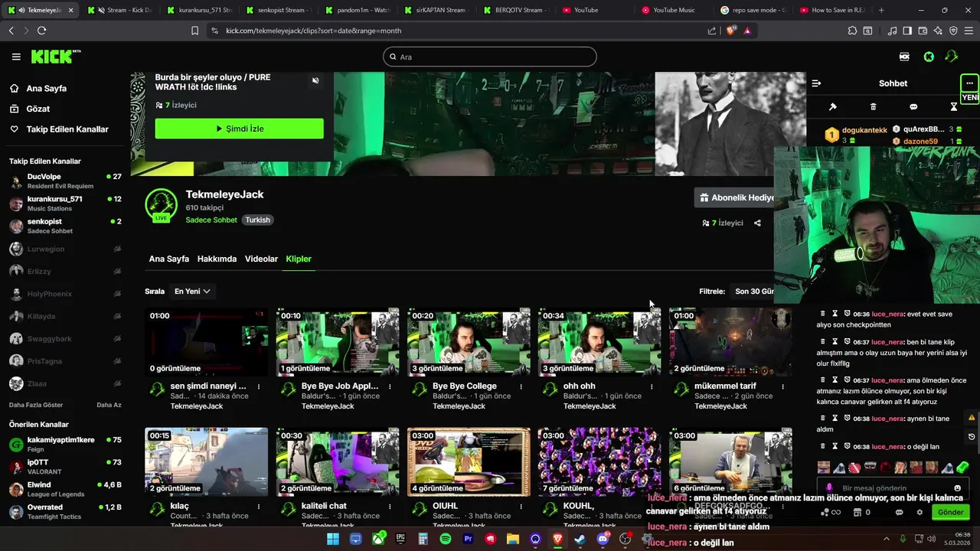Open the Bye Bye College clip thumbnail

[469, 342]
